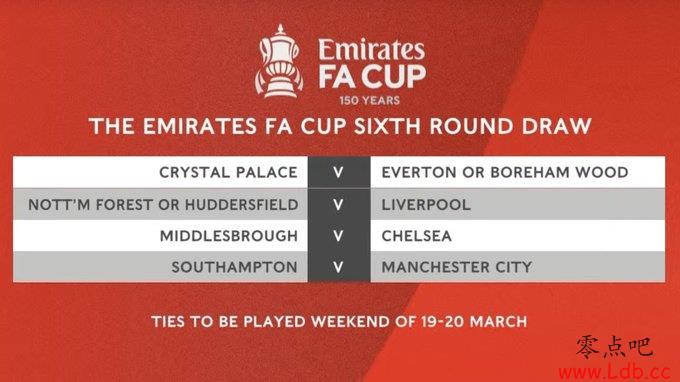Click the ties played 19-20 March text
This screenshot has height=382, width=680.
tap(339, 322)
